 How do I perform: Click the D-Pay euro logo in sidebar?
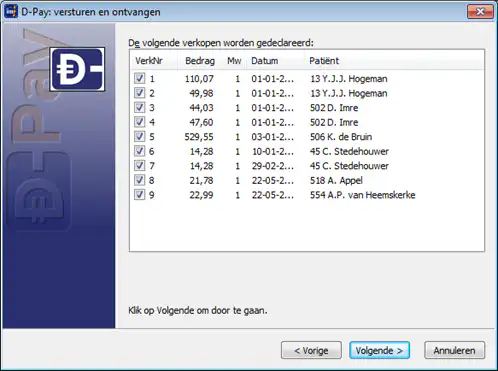tap(77, 69)
